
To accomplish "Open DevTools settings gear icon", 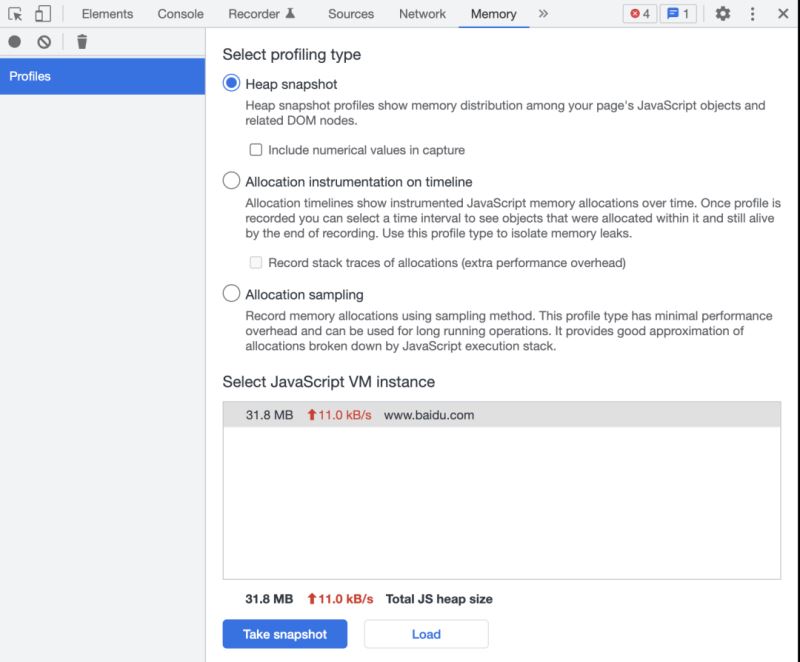I will click(722, 14).
